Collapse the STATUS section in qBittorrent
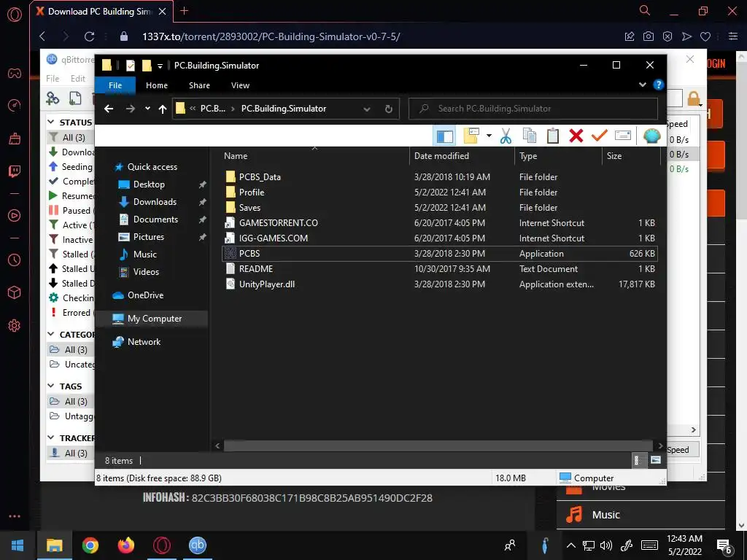 point(51,122)
